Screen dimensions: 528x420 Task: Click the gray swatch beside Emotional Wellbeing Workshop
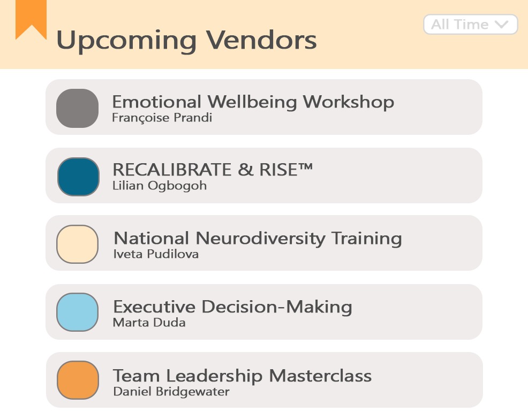77,108
